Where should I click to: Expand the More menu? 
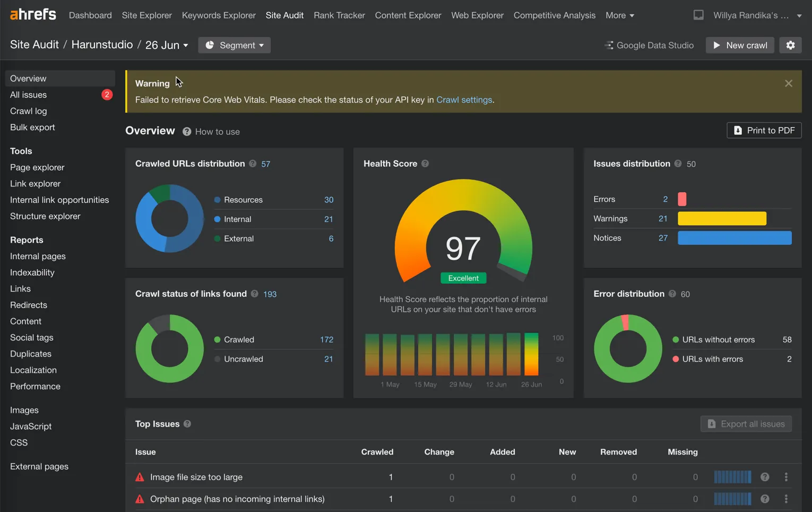tap(620, 15)
